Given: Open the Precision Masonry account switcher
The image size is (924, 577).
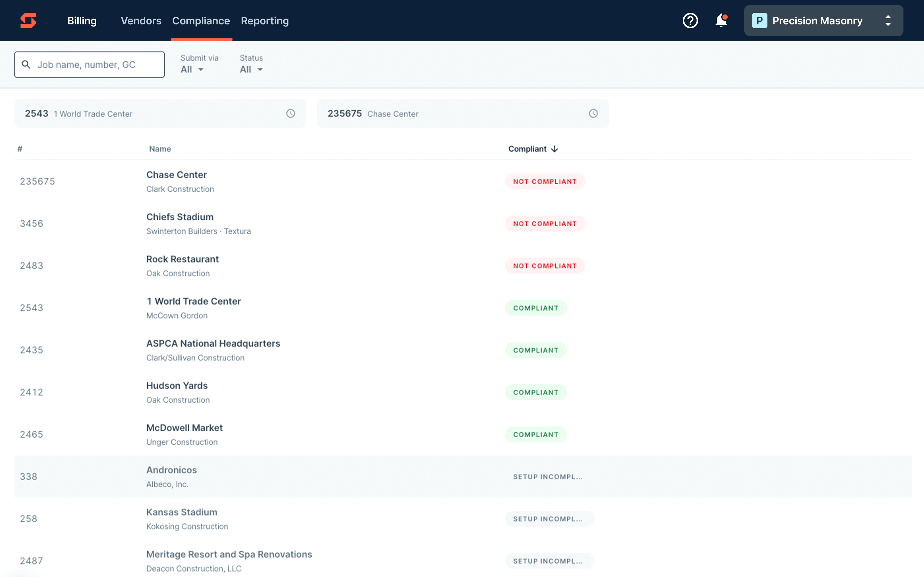Looking at the screenshot, I should (x=888, y=21).
